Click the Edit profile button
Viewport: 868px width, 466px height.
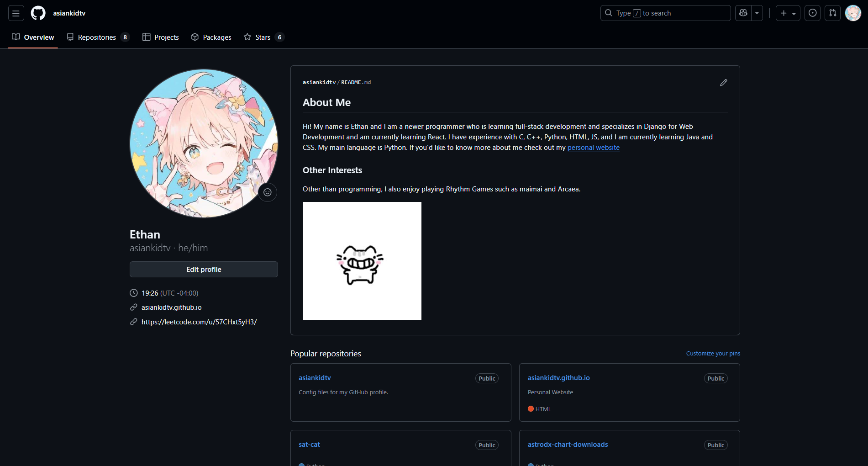[204, 270]
